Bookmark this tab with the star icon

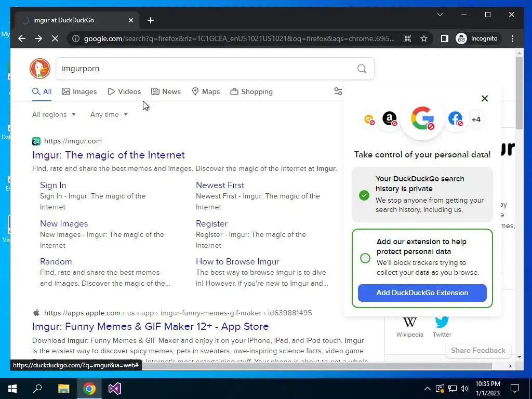tap(424, 38)
